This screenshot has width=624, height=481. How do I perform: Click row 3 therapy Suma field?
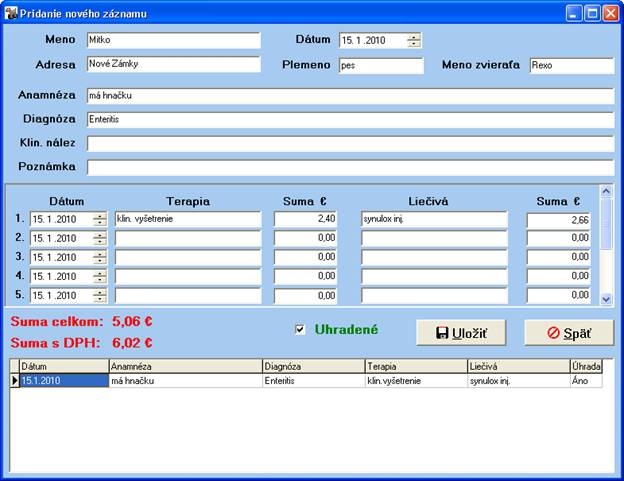click(x=305, y=257)
